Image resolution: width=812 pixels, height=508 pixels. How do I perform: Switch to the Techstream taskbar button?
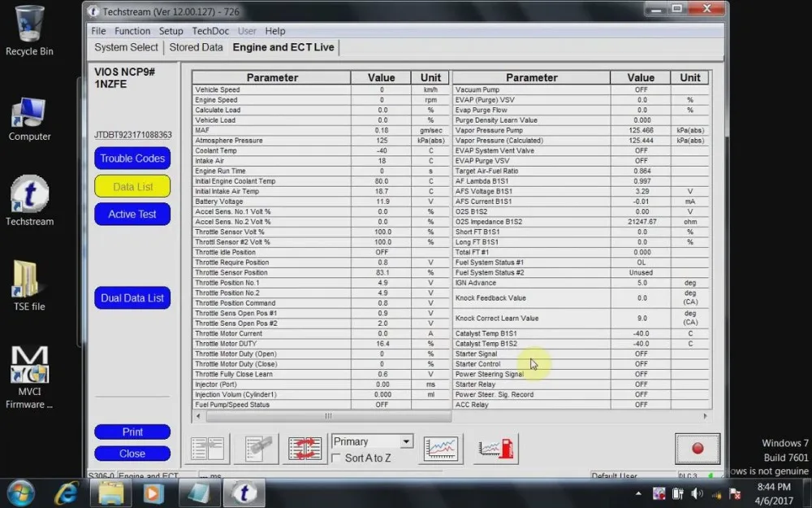(x=244, y=493)
